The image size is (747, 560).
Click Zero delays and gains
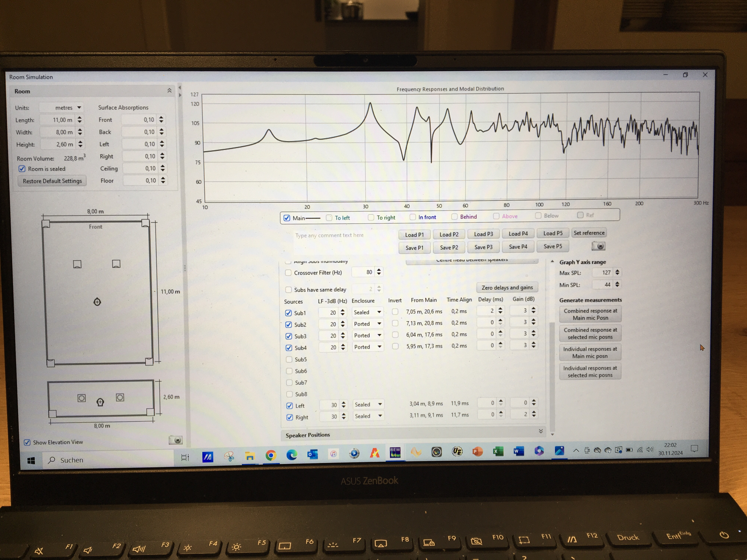point(507,287)
